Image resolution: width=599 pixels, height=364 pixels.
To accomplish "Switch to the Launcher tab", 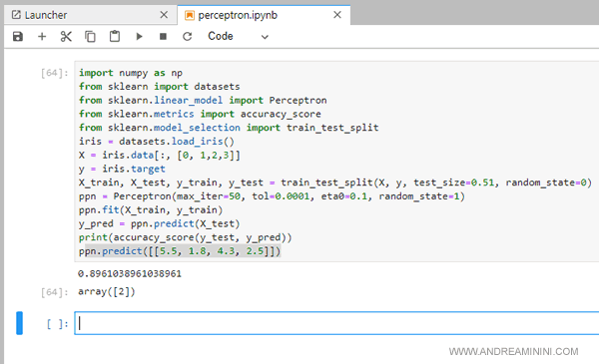I will point(91,15).
